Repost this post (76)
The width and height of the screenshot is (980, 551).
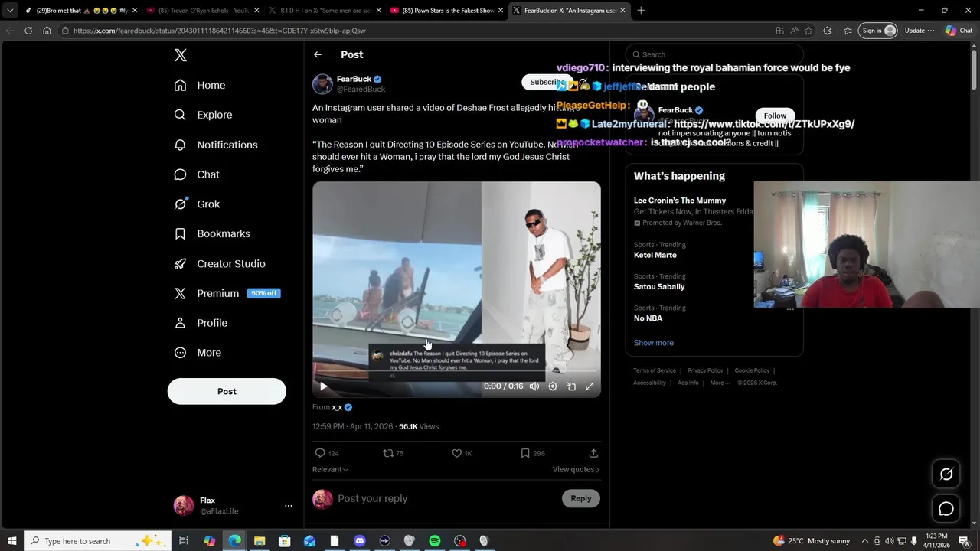pyautogui.click(x=394, y=453)
